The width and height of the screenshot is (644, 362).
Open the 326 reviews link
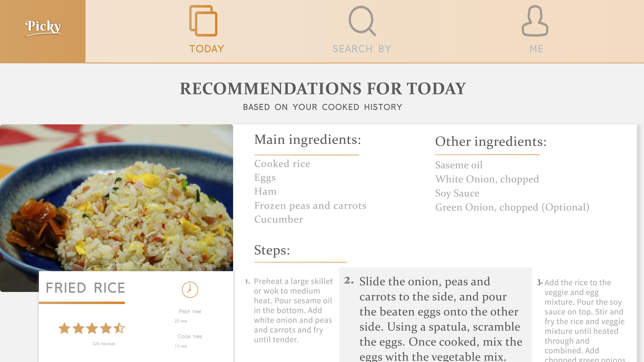(x=104, y=344)
